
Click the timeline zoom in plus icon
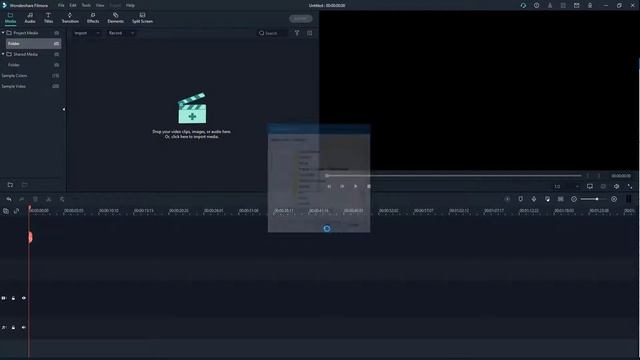click(614, 199)
